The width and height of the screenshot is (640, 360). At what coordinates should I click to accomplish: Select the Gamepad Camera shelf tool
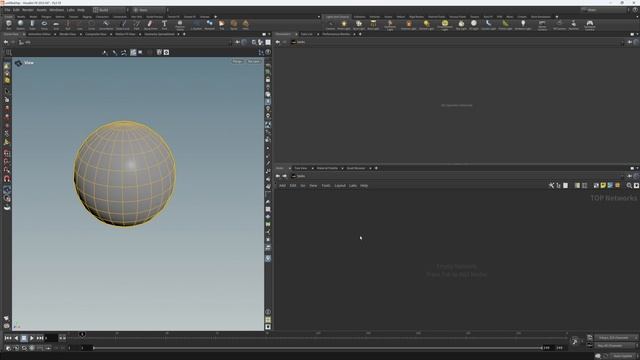point(590,25)
